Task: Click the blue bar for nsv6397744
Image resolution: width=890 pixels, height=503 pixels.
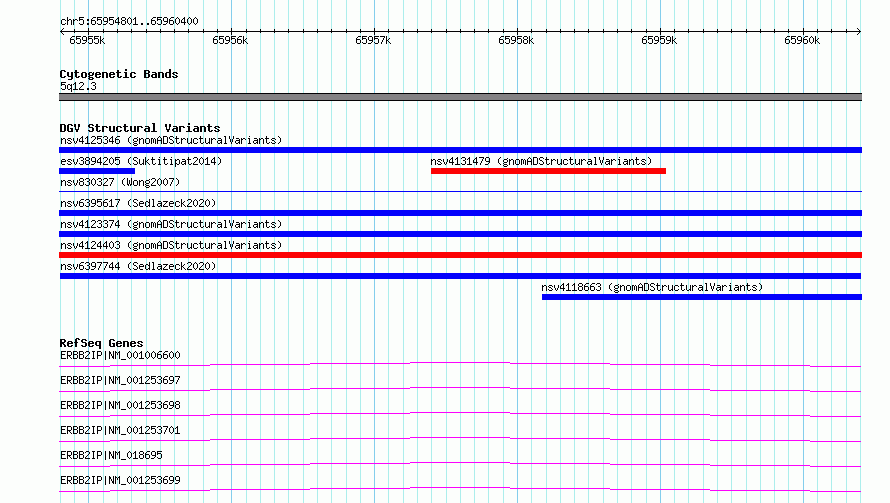Action: [460, 276]
